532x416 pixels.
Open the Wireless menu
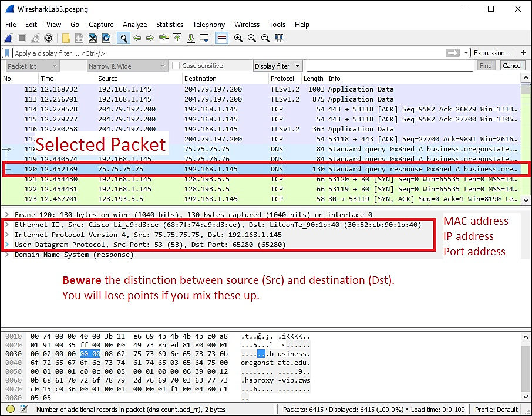[x=247, y=25]
